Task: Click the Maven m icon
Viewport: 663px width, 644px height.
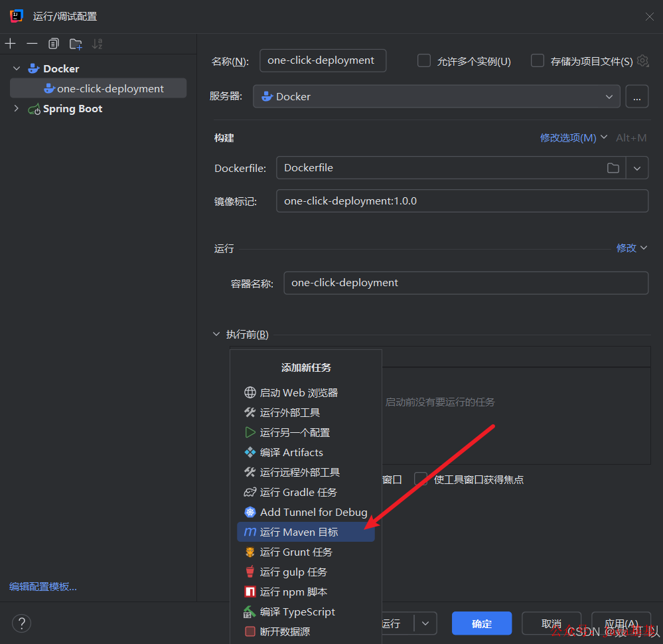Action: 250,532
